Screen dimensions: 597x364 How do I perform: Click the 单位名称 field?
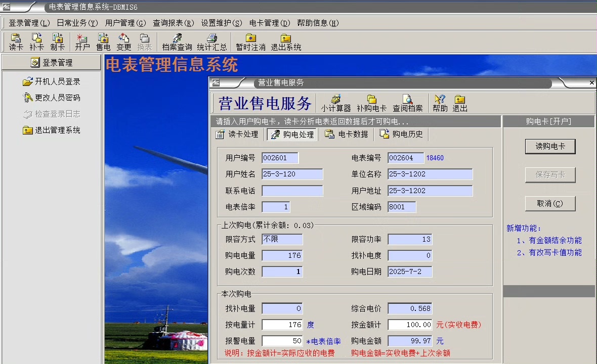point(430,174)
